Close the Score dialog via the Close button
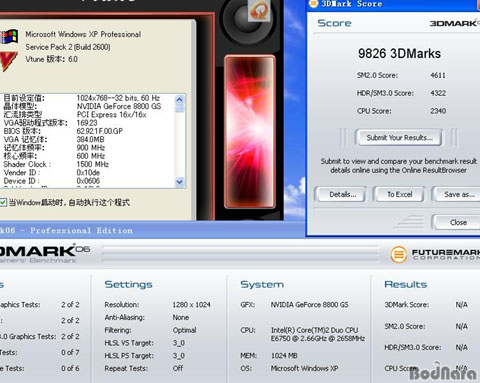 point(457,222)
